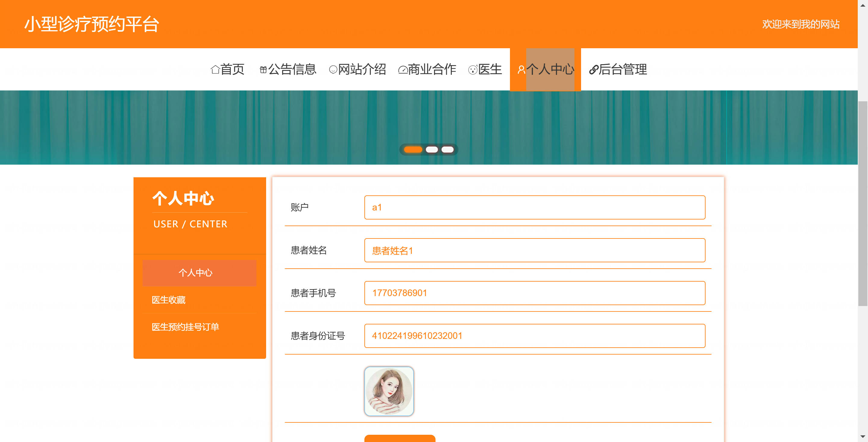Click the smiley icon beside 网站介绍
Viewport: 868px width, 442px height.
[x=333, y=69]
